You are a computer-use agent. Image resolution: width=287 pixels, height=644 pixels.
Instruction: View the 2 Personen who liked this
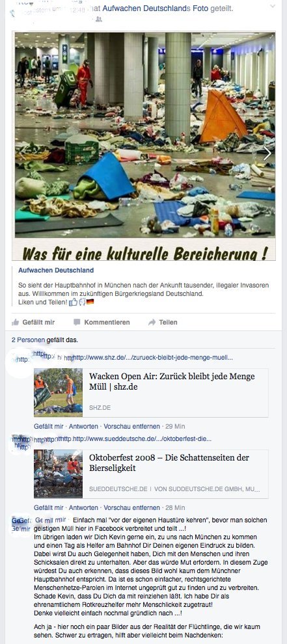click(28, 340)
